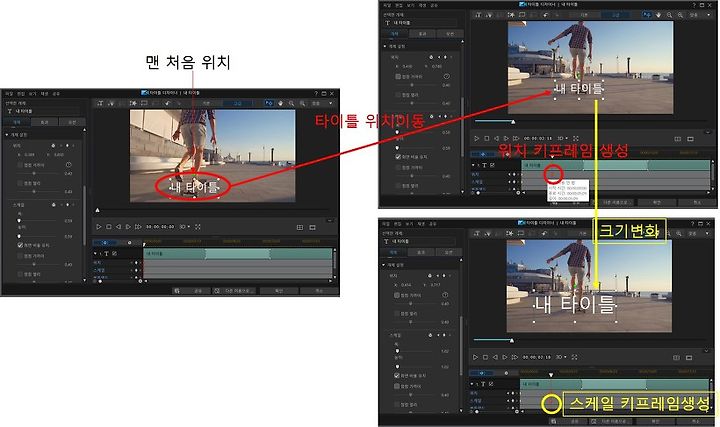Image resolution: width=720 pixels, height=427 pixels.
Task: Click OK button in left window
Action: [279, 291]
